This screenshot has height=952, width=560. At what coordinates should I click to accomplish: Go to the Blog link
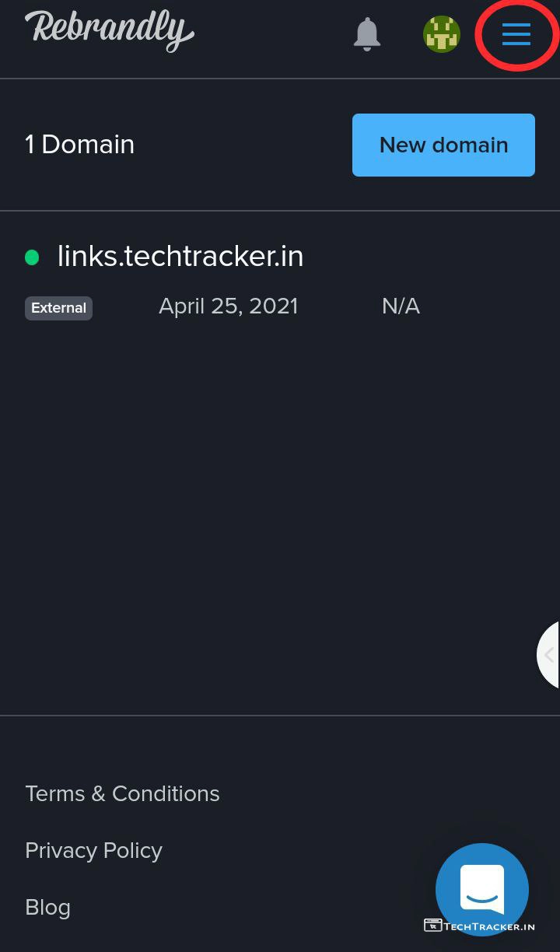(x=47, y=907)
